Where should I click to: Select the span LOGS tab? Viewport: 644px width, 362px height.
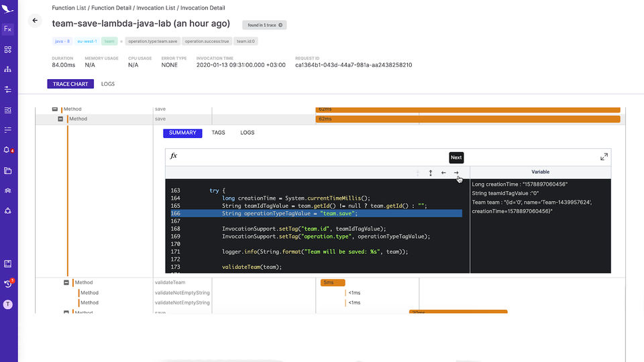(x=248, y=133)
